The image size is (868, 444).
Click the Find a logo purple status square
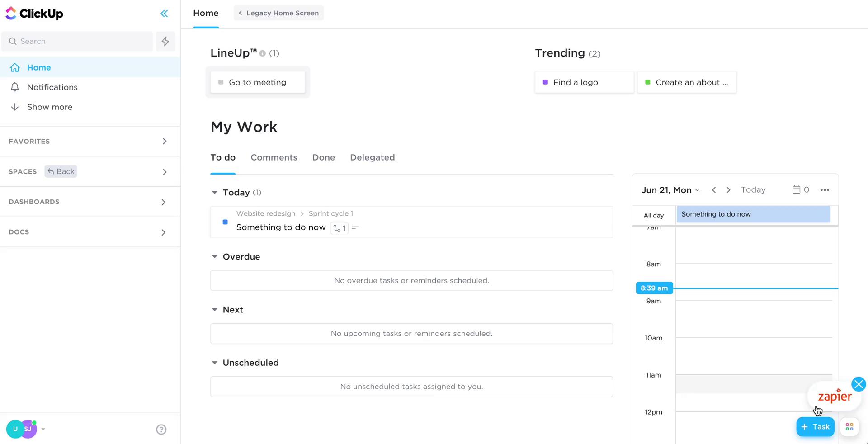(545, 82)
